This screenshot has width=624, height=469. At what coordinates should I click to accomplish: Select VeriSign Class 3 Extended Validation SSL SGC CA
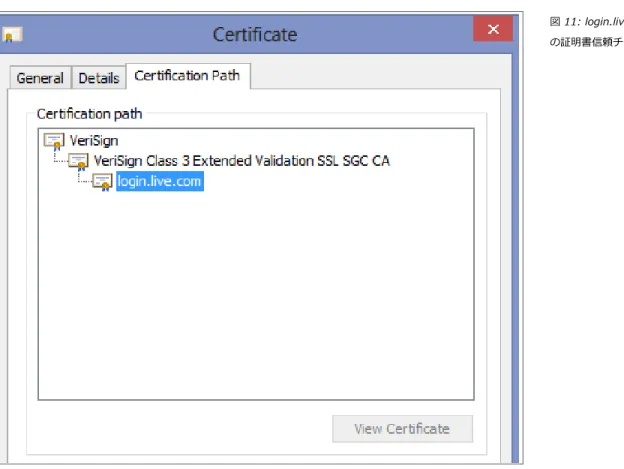[242, 161]
